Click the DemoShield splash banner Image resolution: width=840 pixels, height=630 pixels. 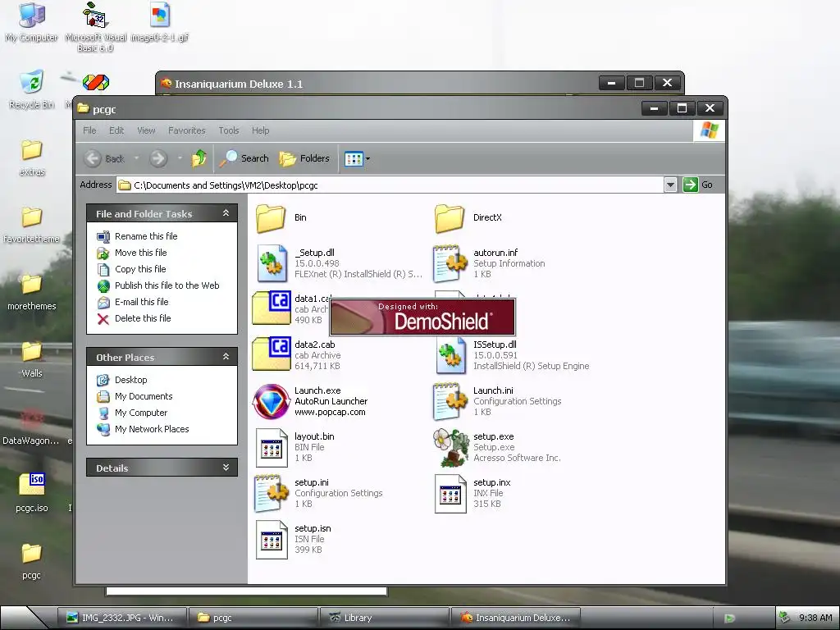pos(422,317)
